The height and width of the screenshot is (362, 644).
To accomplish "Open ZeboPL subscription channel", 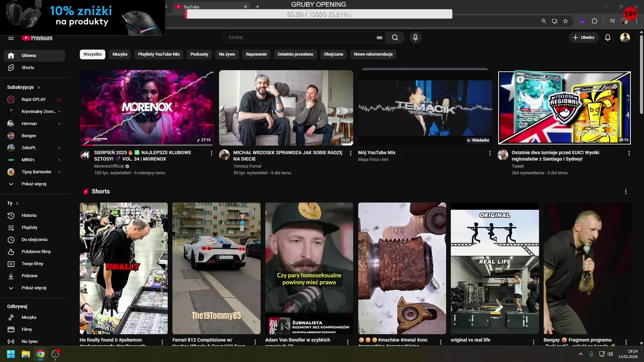I will coord(35,148).
